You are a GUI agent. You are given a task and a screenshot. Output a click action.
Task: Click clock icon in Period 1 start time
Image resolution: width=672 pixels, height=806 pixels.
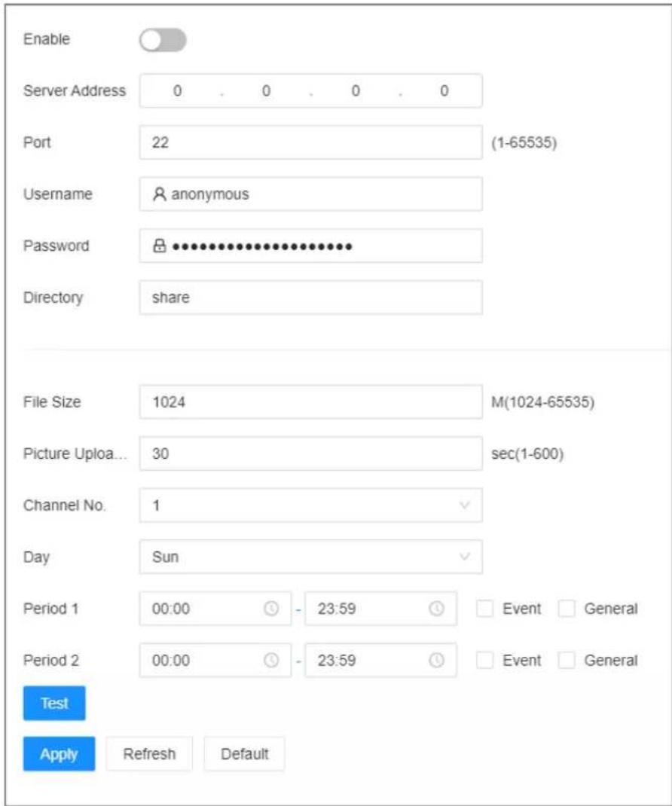271,609
